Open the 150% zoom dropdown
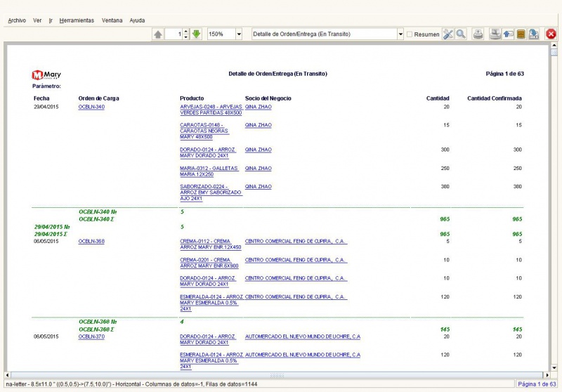This screenshot has height=392, width=562. 239,34
